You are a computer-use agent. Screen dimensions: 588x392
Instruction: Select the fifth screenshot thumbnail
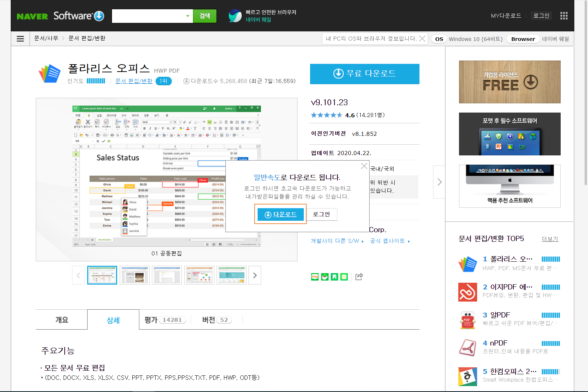click(231, 275)
